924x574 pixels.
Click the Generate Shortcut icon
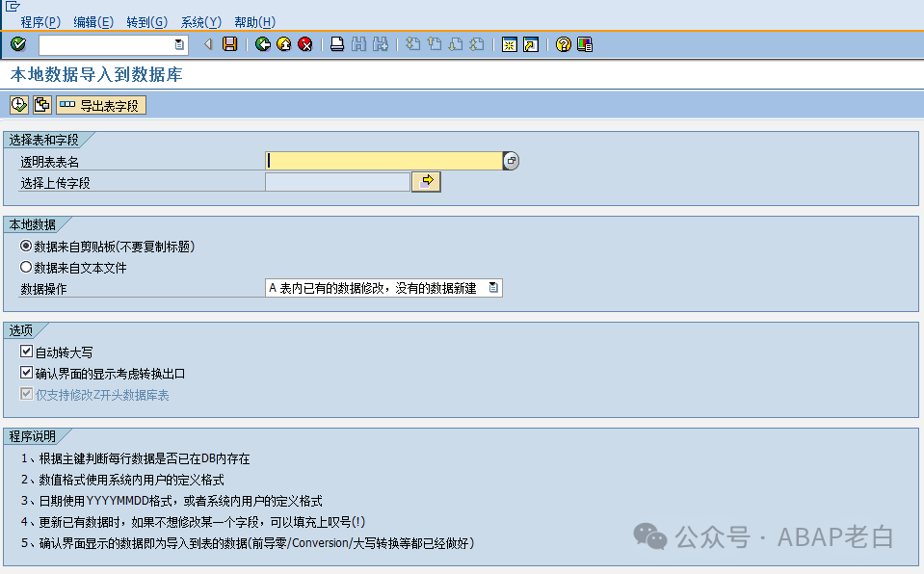click(531, 44)
